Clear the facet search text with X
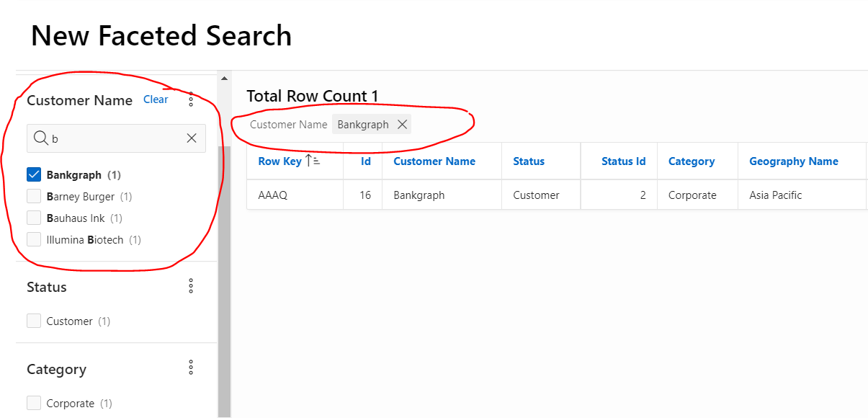The width and height of the screenshot is (868, 418). pos(192,138)
